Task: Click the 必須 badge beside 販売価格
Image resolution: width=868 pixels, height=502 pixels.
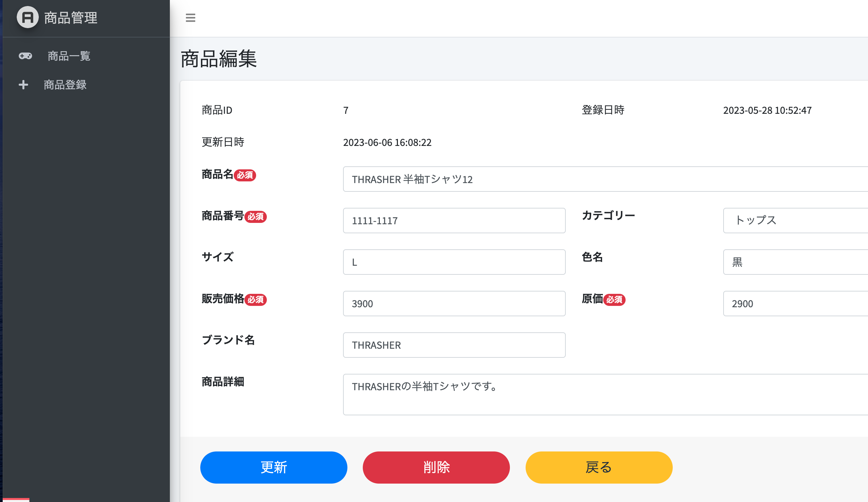Action: point(256,300)
